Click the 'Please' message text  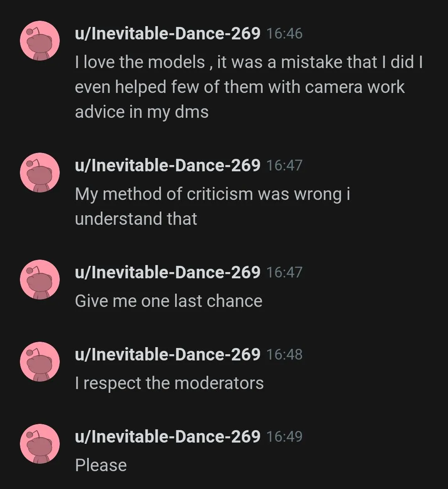tap(101, 465)
